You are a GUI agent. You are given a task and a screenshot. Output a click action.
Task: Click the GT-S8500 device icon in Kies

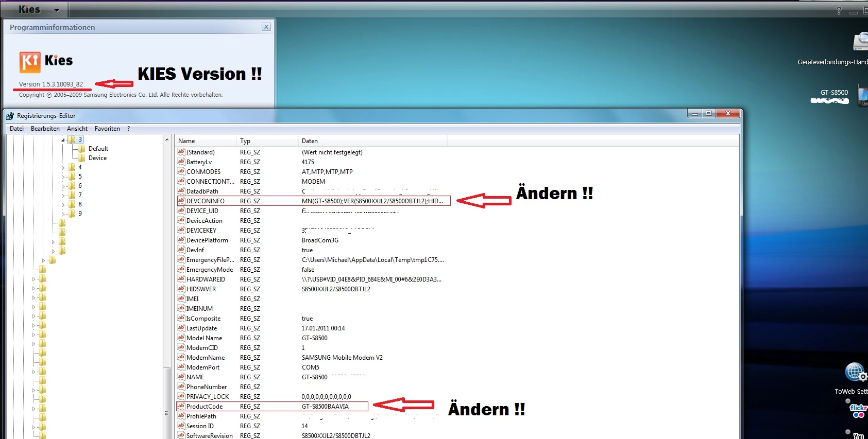pyautogui.click(x=863, y=96)
